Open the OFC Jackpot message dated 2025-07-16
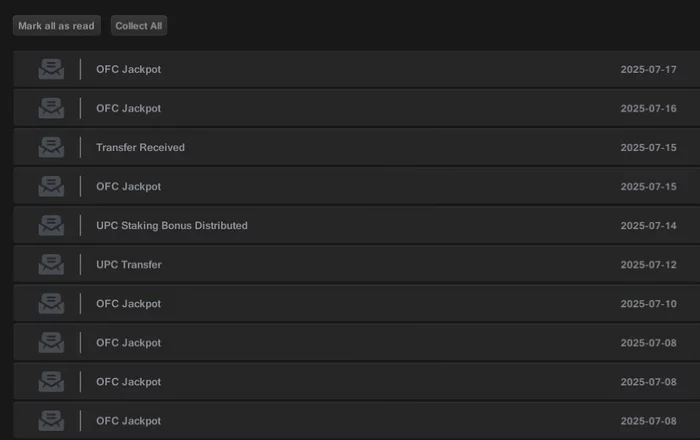This screenshot has height=440, width=700. coord(128,108)
